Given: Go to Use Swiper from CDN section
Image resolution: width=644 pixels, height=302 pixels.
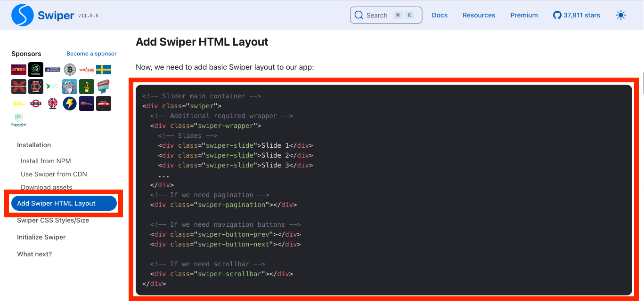Looking at the screenshot, I should [54, 174].
